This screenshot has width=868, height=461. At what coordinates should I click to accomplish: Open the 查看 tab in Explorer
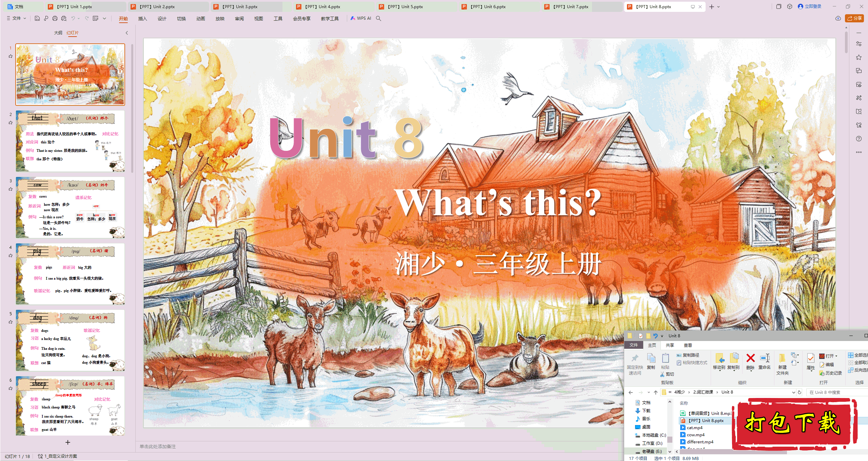(688, 345)
